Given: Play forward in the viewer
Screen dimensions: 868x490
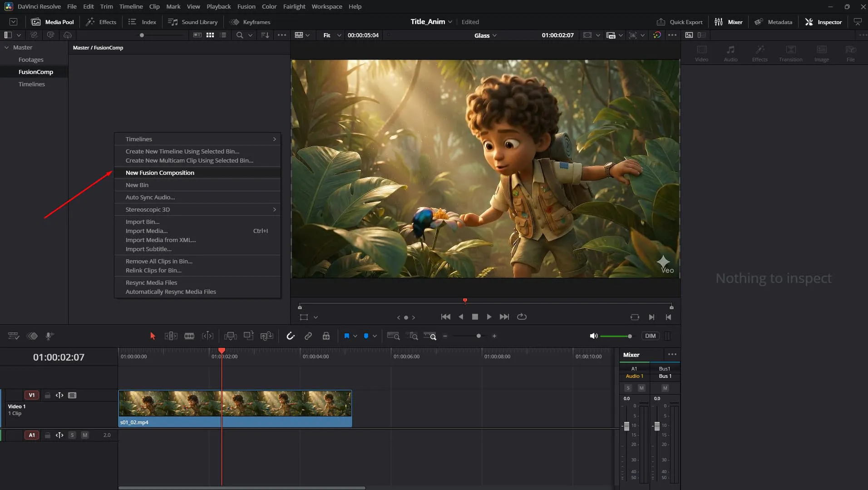Looking at the screenshot, I should click(489, 317).
